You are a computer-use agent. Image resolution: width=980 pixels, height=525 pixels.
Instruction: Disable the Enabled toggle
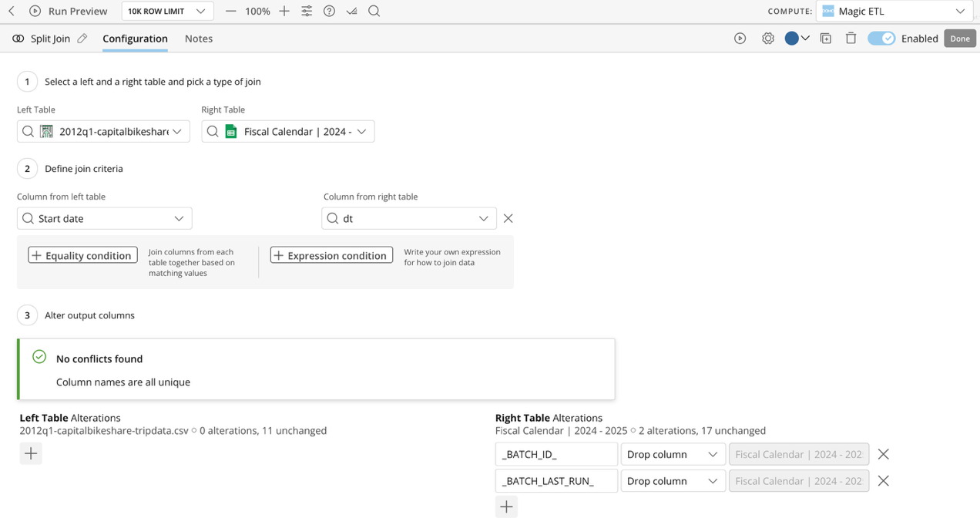click(881, 38)
